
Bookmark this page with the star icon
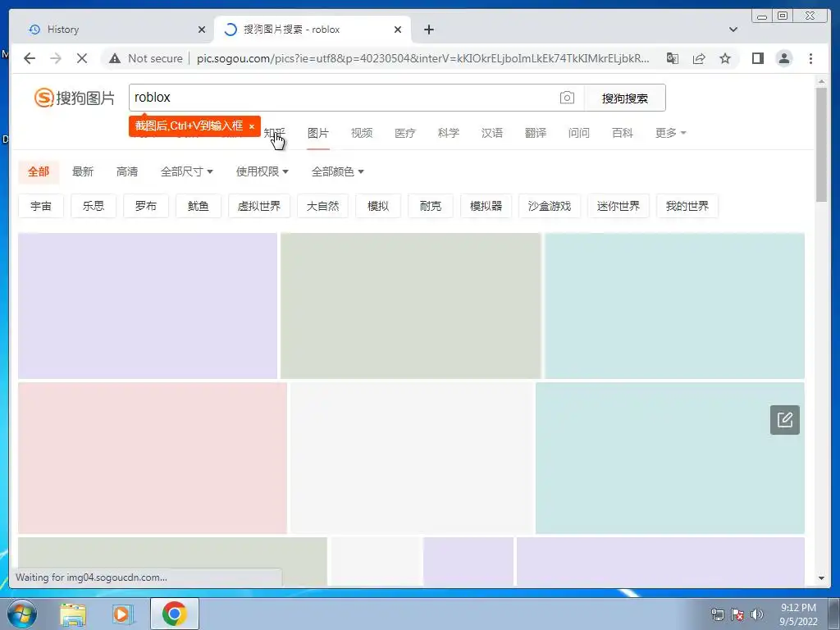coord(725,58)
